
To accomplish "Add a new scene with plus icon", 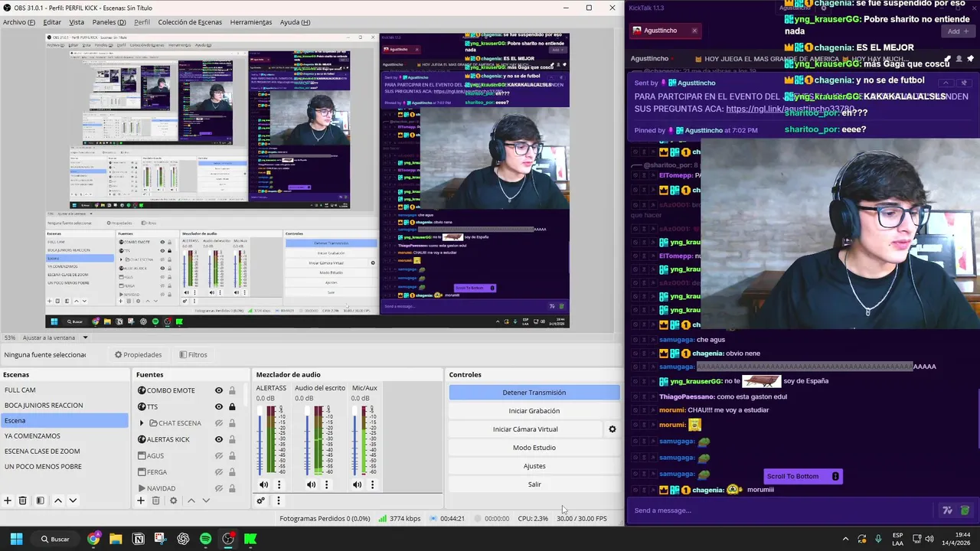I will (8, 500).
